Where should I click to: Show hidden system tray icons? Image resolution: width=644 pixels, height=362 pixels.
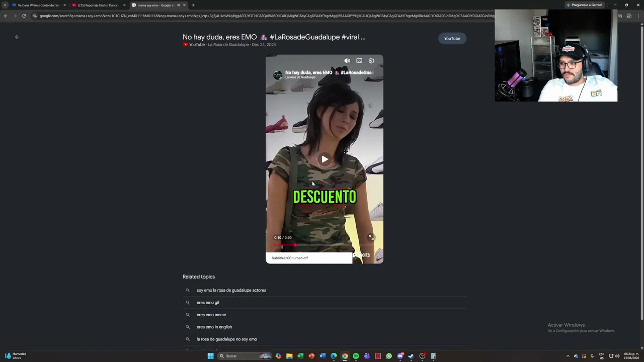[568, 356]
